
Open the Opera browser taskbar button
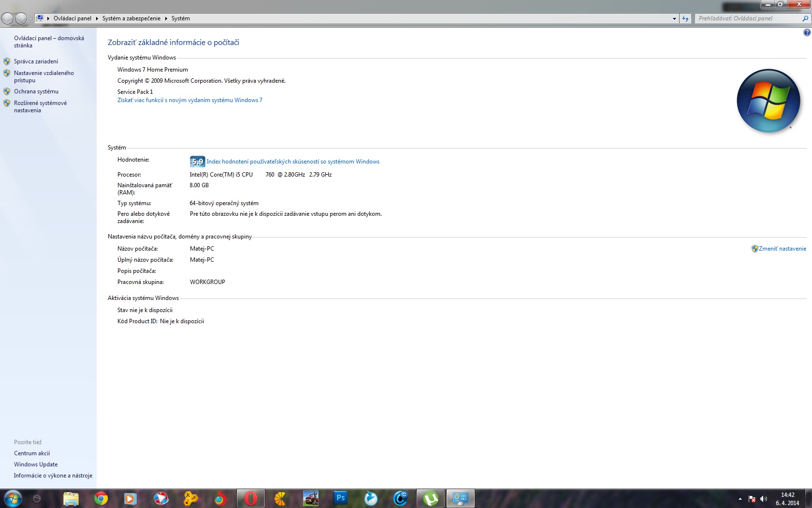point(250,498)
